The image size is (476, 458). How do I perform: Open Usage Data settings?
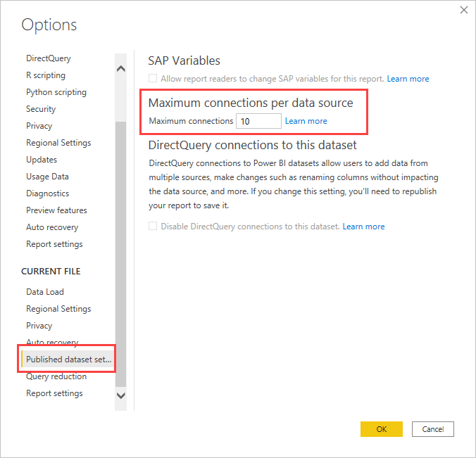[x=47, y=177]
